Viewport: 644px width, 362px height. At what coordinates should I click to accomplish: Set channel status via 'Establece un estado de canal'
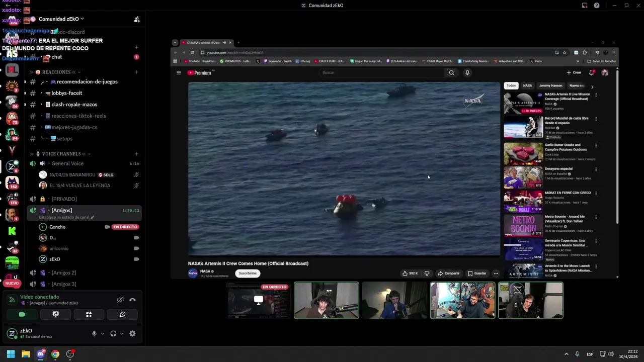click(66, 217)
